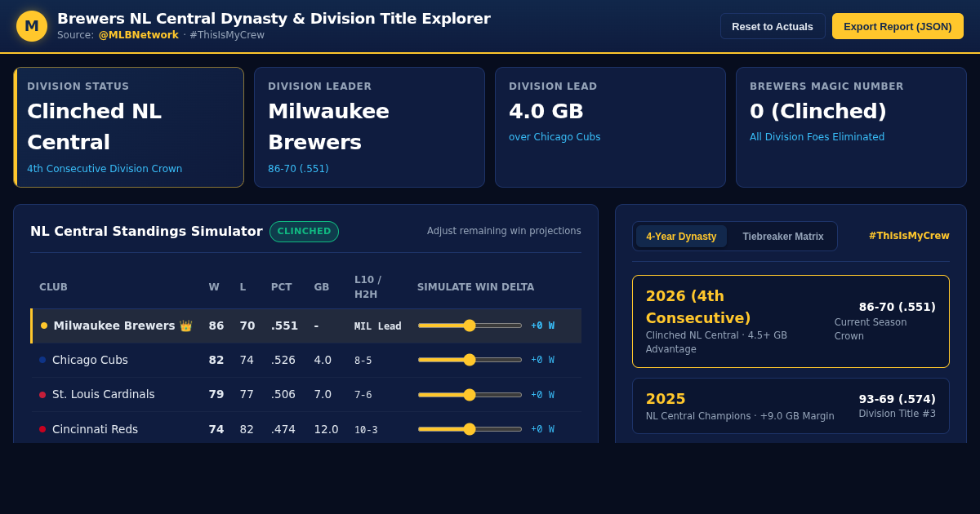Open the Brewers Magic Number card

[851, 127]
